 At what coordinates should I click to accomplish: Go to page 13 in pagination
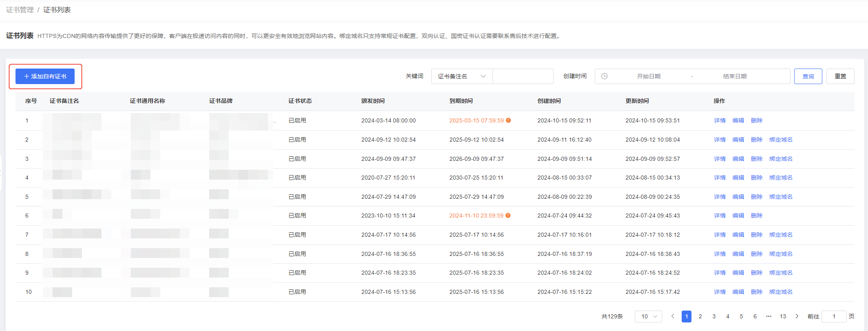point(783,316)
